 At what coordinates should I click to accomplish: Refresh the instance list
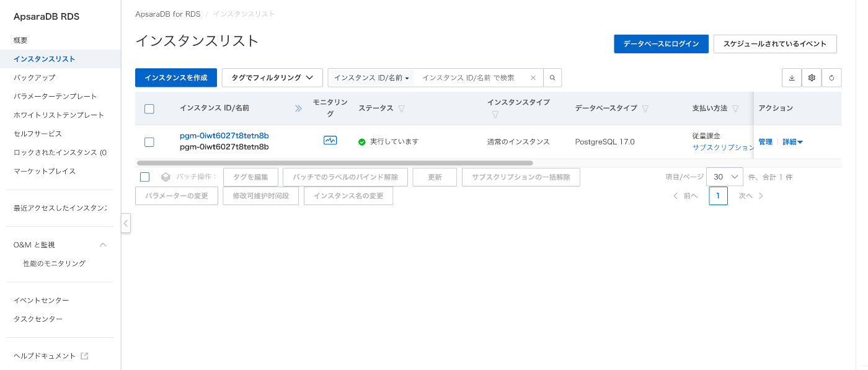[x=831, y=78]
